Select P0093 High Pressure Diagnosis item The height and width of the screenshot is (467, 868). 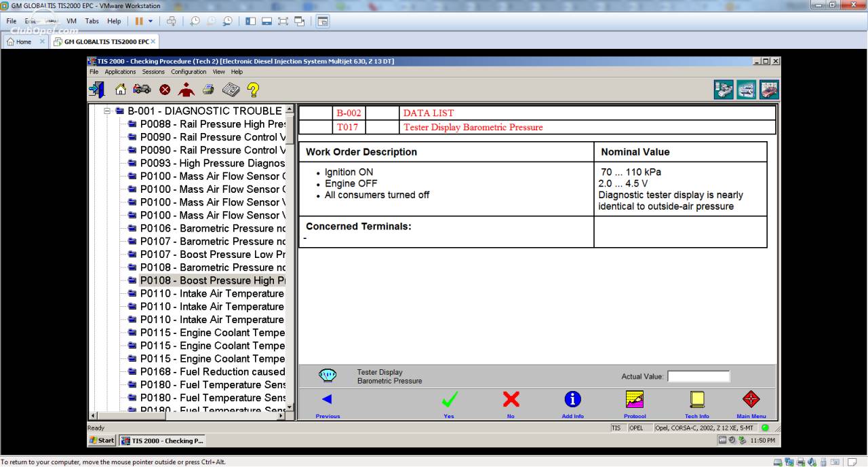[212, 163]
